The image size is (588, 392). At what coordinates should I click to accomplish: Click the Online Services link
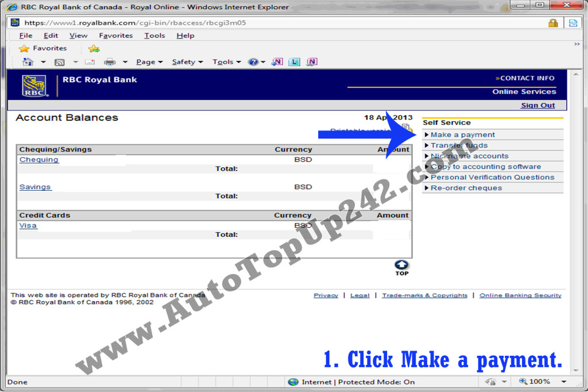(x=524, y=91)
